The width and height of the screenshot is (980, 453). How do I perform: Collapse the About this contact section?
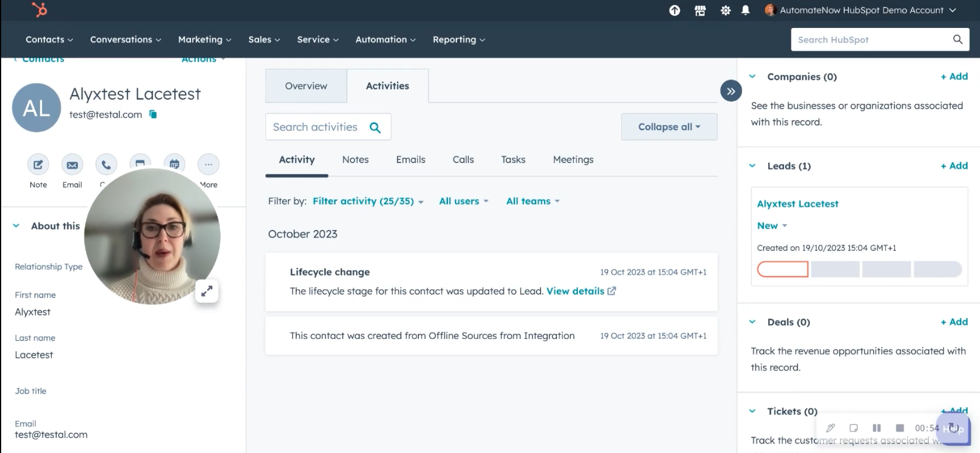pyautogui.click(x=16, y=226)
